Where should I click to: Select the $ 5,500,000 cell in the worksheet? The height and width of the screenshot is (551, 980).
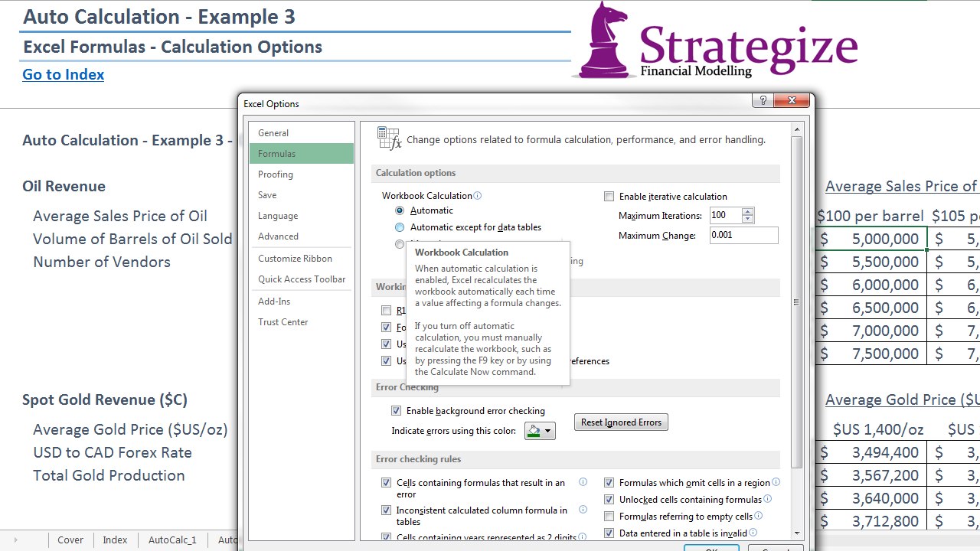871,262
